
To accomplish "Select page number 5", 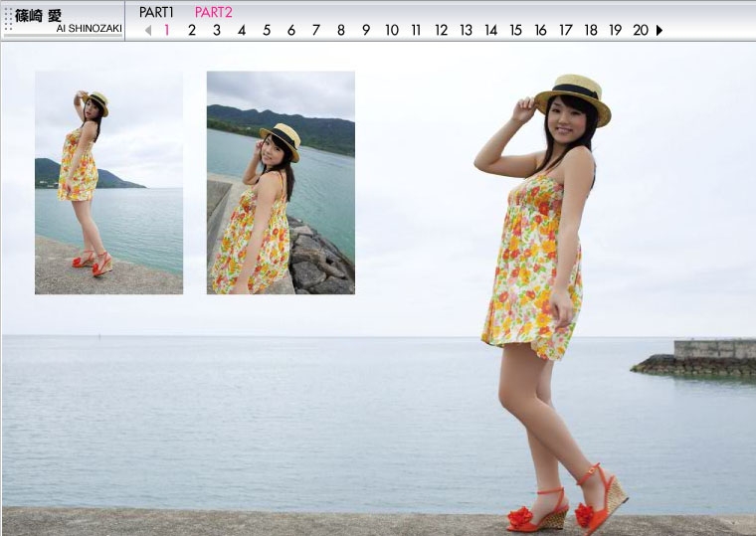I will (267, 30).
